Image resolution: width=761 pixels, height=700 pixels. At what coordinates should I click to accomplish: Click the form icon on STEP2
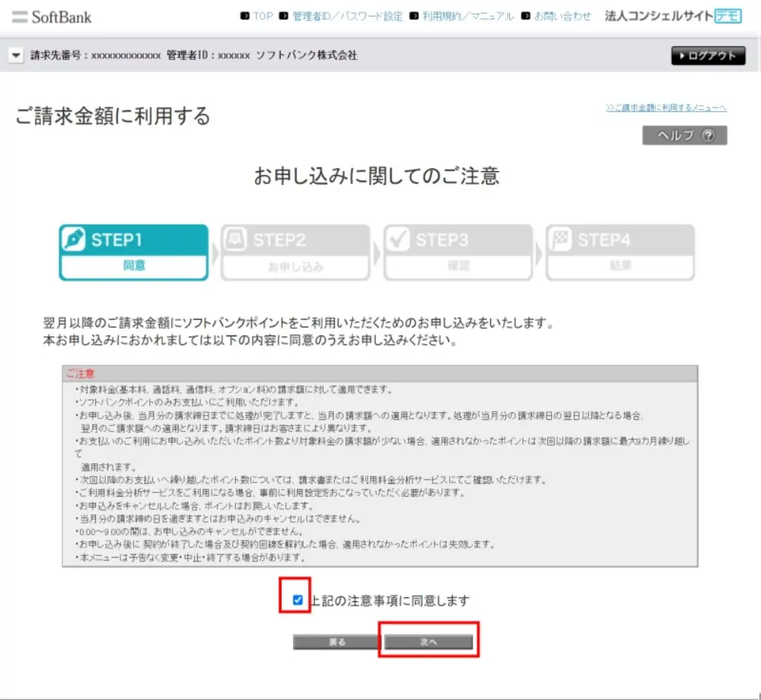tap(236, 239)
